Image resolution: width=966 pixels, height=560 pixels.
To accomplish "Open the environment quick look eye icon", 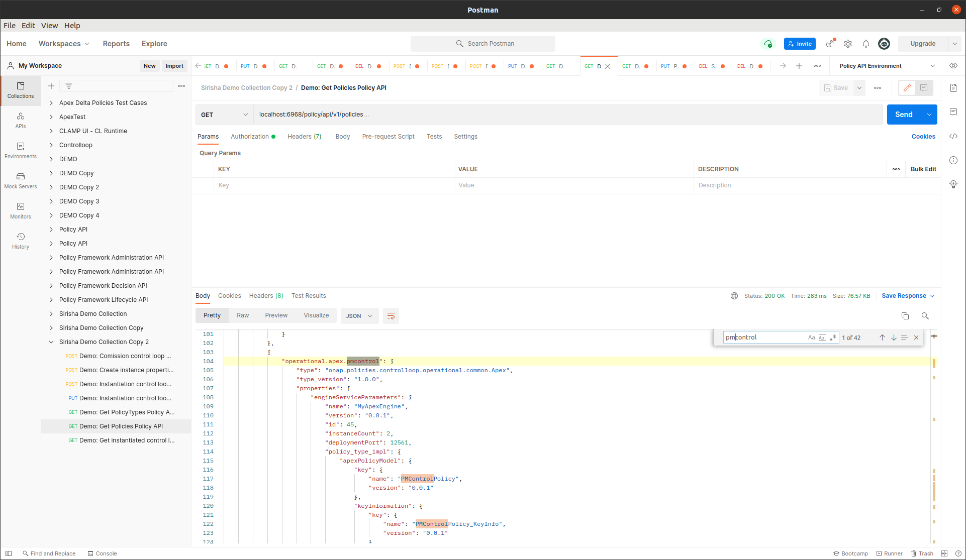I will (x=953, y=66).
